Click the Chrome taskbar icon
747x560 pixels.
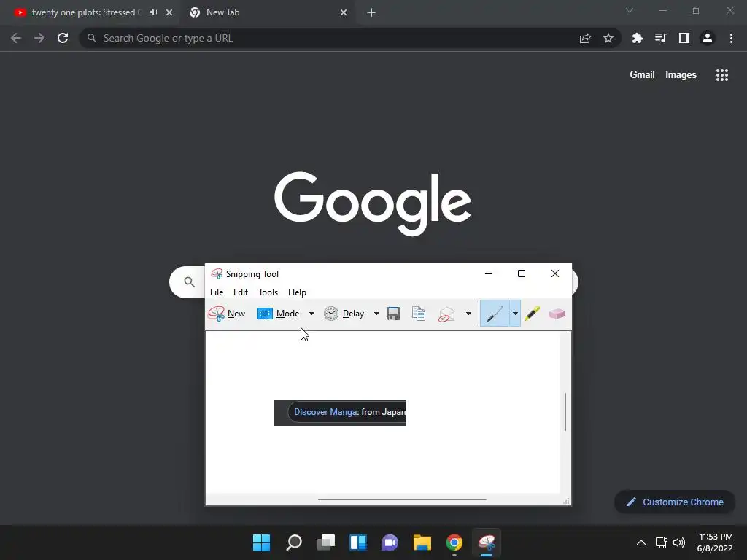(x=454, y=542)
